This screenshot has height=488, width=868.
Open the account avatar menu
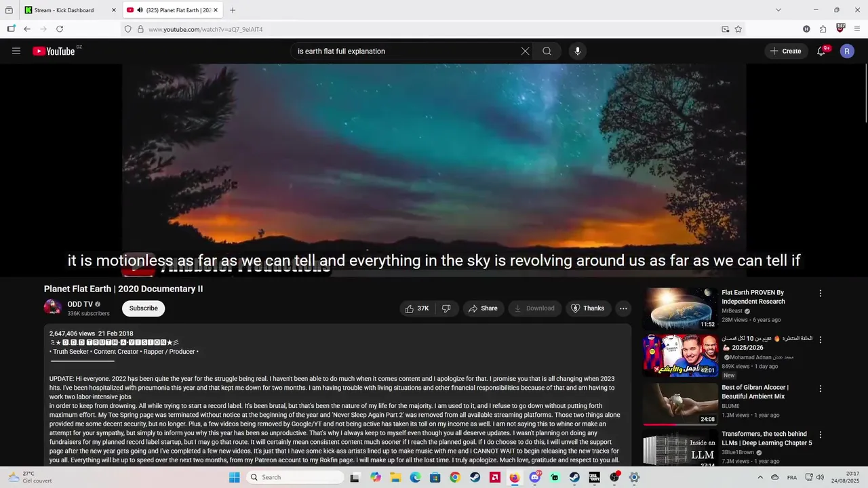847,51
